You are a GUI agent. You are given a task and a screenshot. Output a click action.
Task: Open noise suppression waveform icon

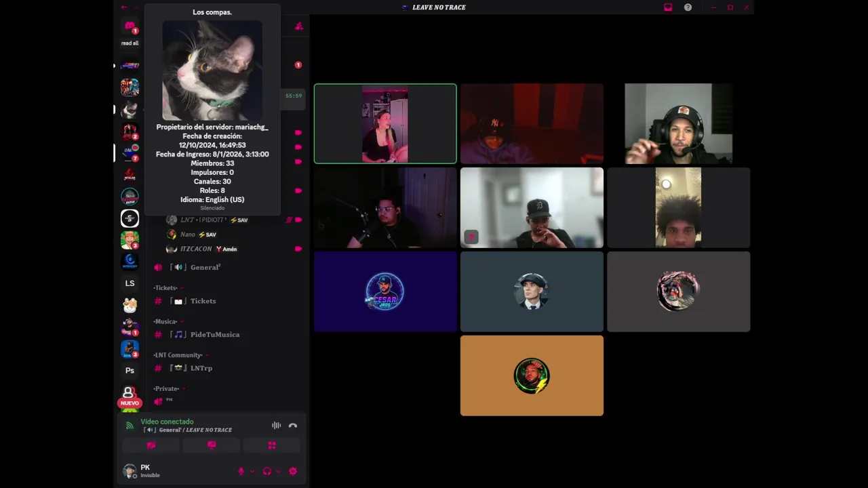click(276, 426)
